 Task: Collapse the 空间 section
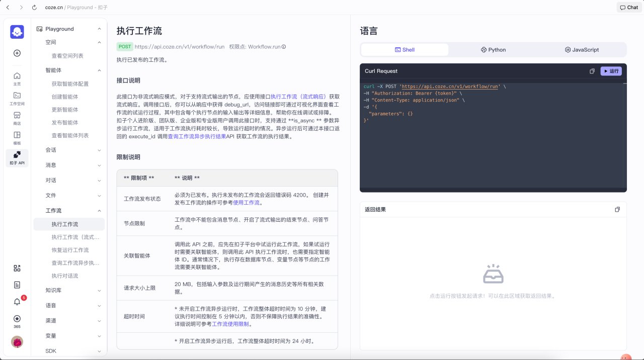click(99, 42)
